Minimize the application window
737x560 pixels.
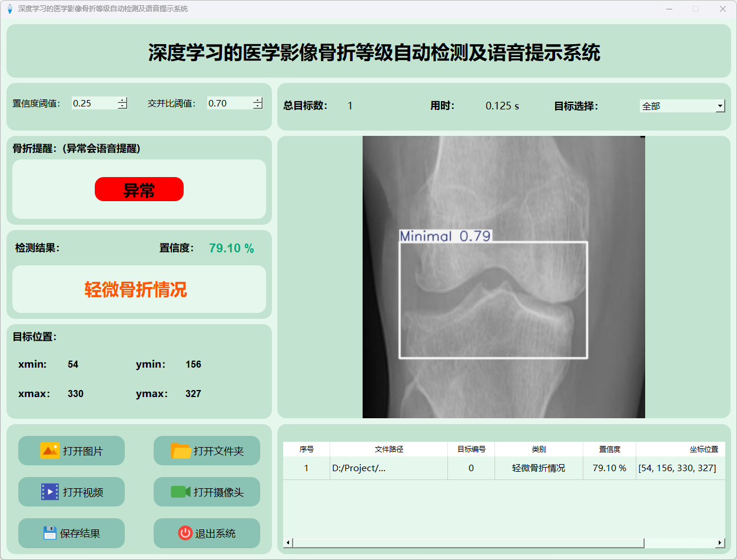(669, 9)
